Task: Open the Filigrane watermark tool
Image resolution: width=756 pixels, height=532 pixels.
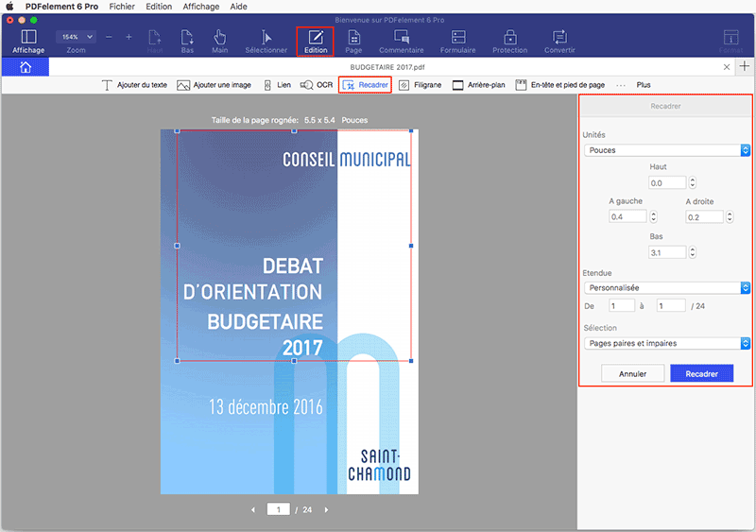Action: coord(420,85)
